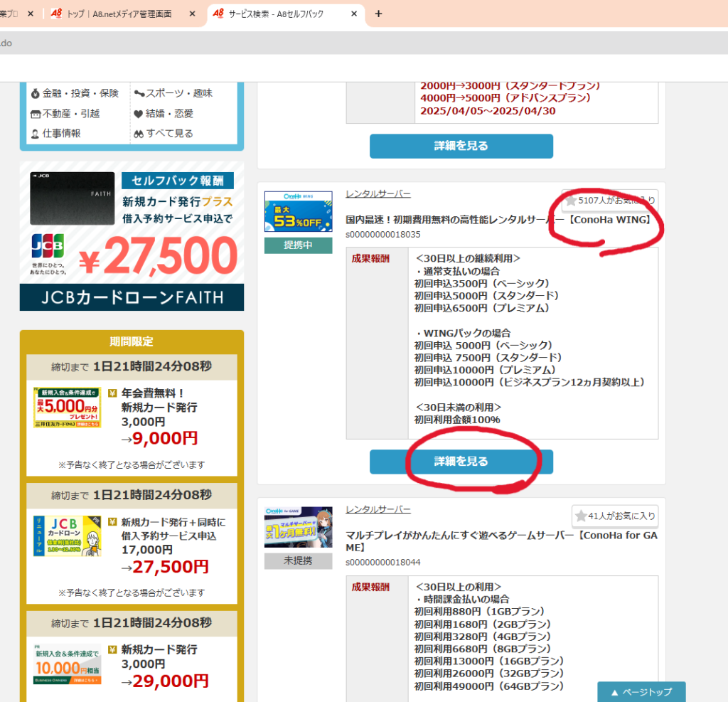Click the A8 favicon on the サービス検索 tab
The width and height of the screenshot is (728, 702).
point(218,14)
